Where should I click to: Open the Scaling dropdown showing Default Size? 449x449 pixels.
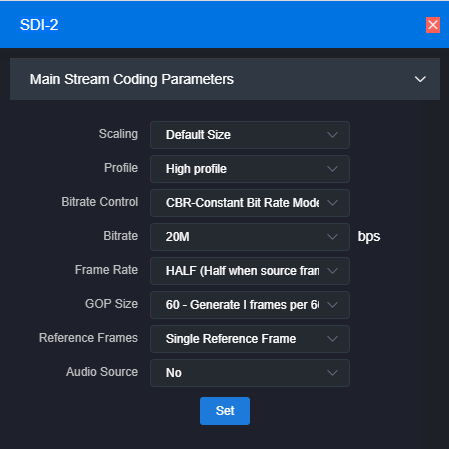point(250,135)
